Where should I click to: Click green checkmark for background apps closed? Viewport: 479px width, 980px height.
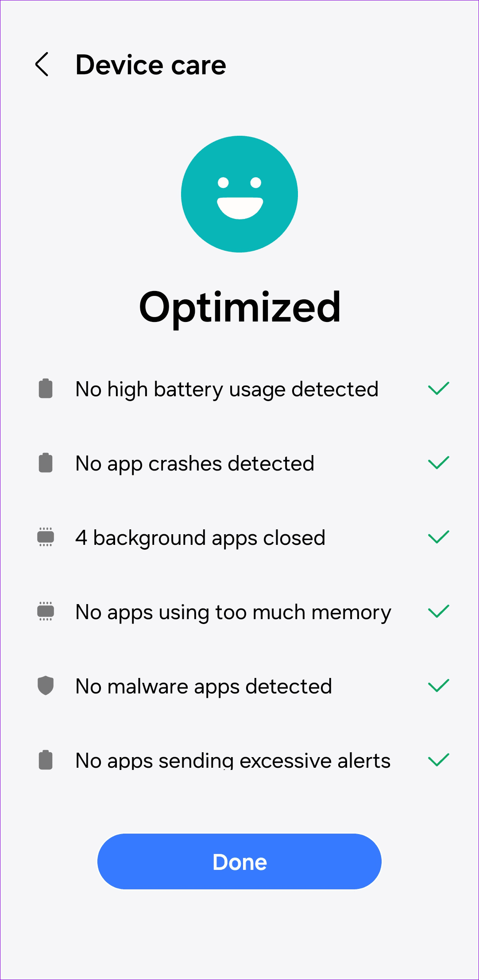(439, 537)
